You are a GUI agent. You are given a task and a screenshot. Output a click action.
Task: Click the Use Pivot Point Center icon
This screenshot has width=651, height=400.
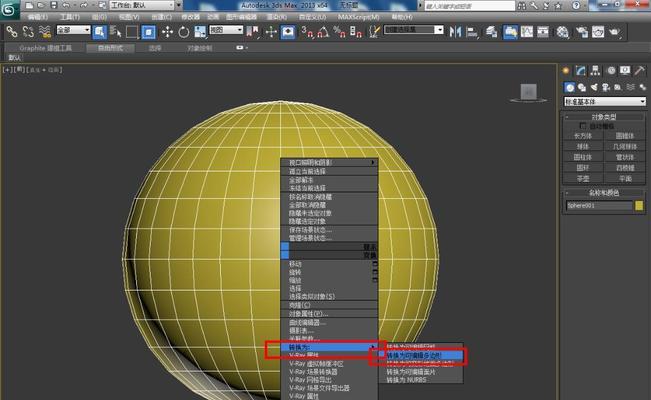coord(252,32)
